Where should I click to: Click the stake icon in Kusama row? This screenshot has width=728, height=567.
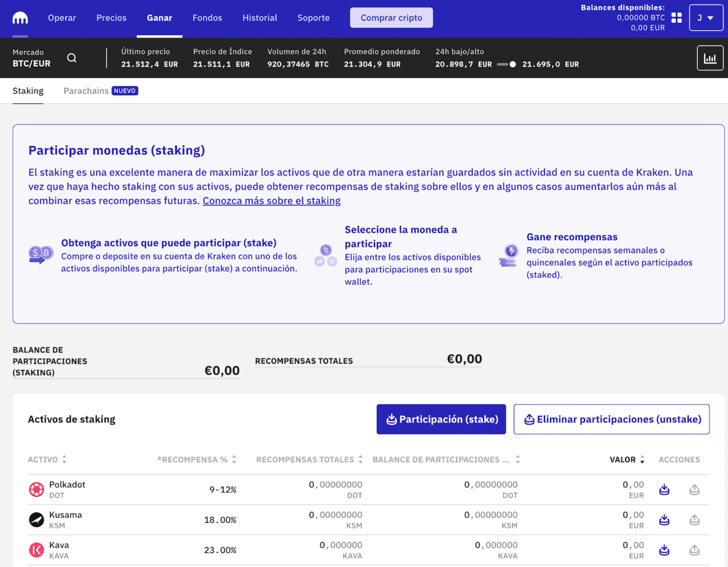[x=664, y=520]
